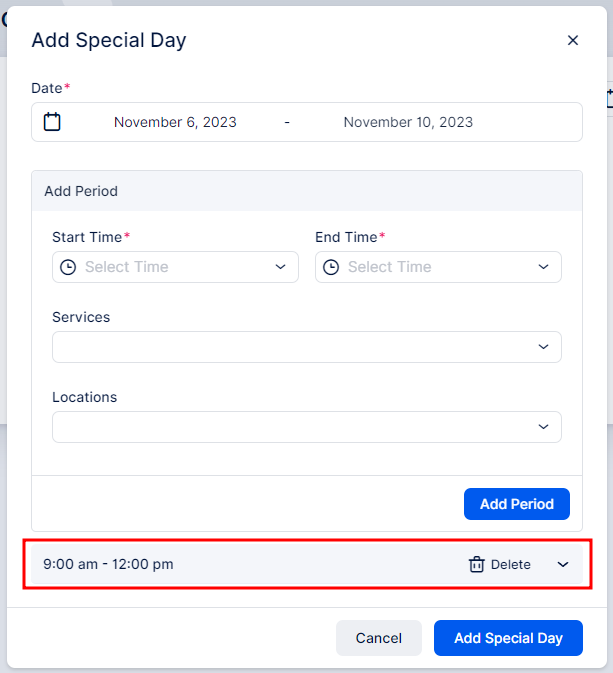613x673 pixels.
Task: Select the November 10, 2023 end date
Action: point(408,122)
